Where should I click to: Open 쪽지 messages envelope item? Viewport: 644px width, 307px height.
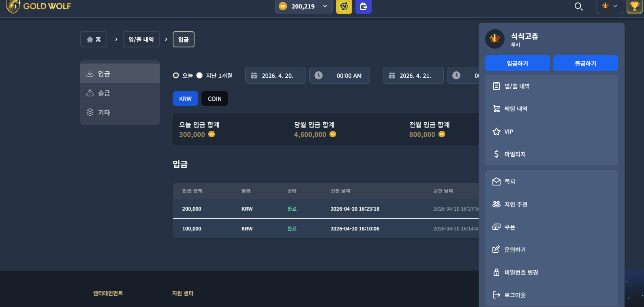pos(551,181)
